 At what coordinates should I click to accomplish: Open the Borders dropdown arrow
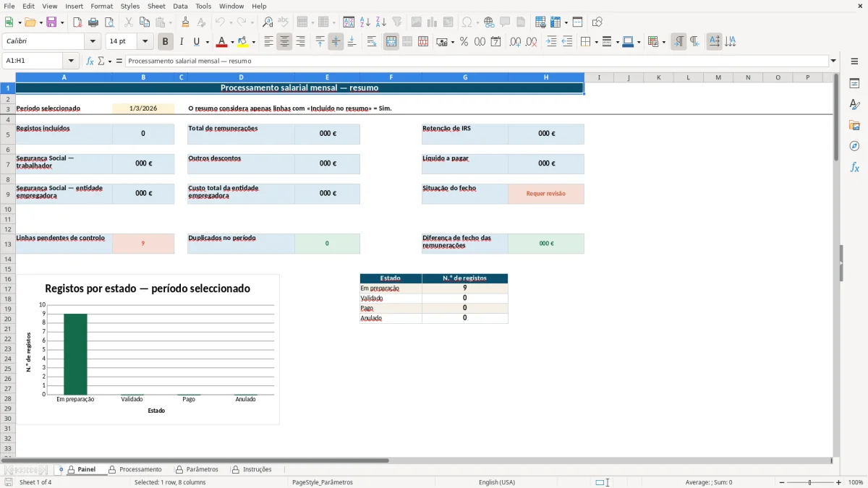(596, 42)
